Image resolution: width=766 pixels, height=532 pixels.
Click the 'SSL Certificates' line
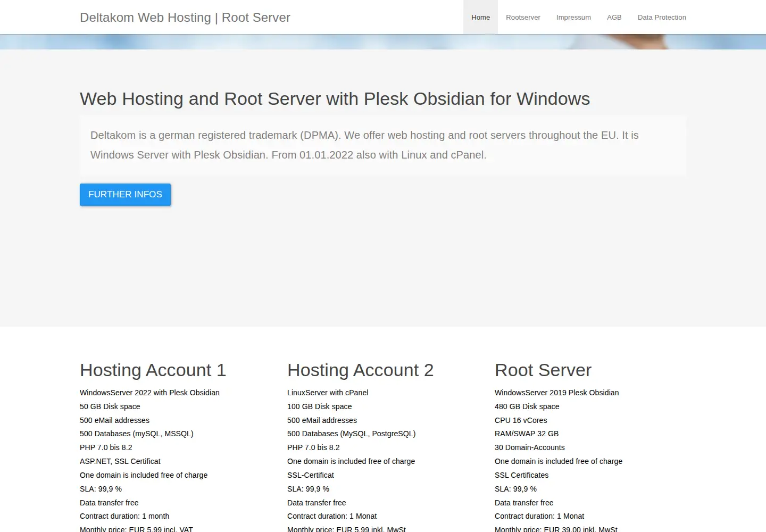click(521, 475)
